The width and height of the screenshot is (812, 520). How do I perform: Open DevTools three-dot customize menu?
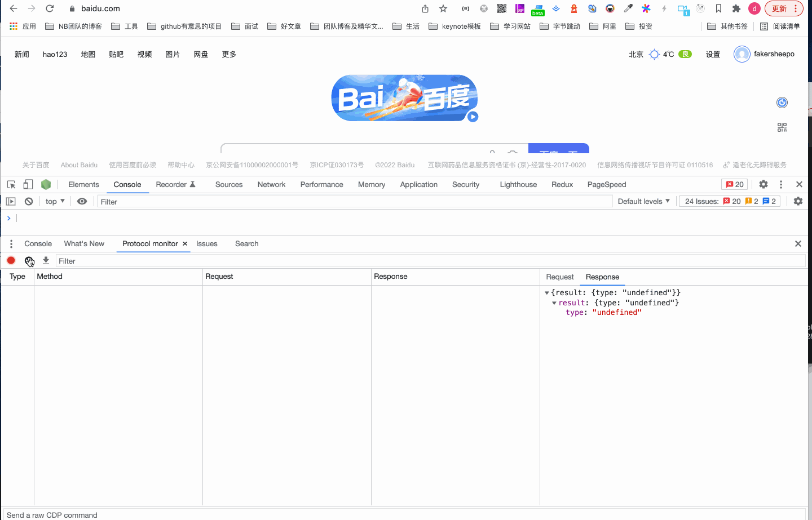[781, 184]
